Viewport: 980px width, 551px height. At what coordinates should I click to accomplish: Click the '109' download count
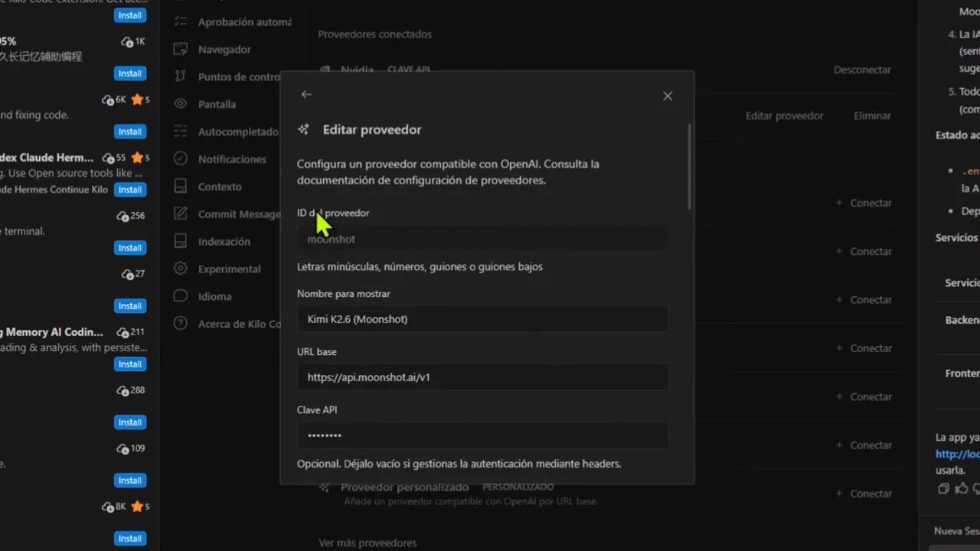[137, 448]
